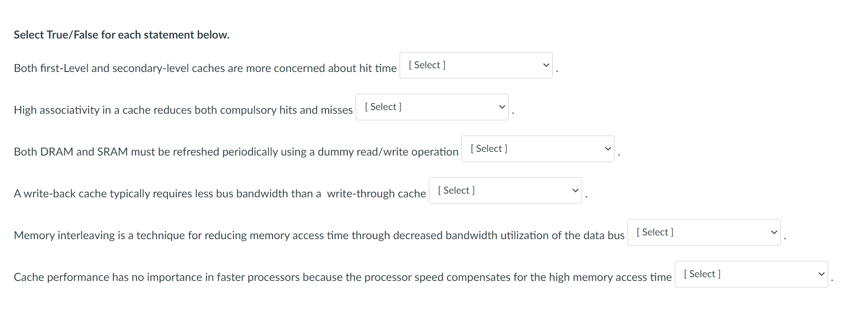Open the Select dropdown about cache performance importance
868x332 pixels.
click(751, 274)
